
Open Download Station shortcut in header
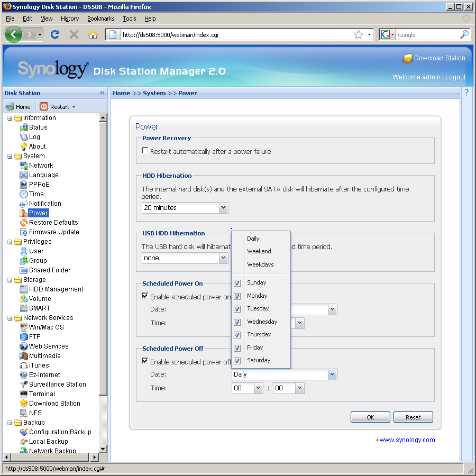(x=434, y=58)
